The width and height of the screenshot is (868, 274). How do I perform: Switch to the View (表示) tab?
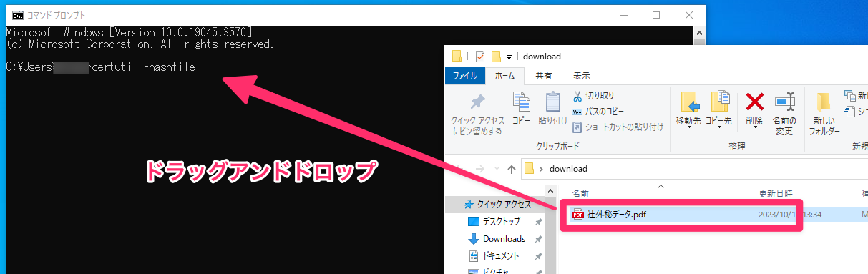[x=582, y=75]
